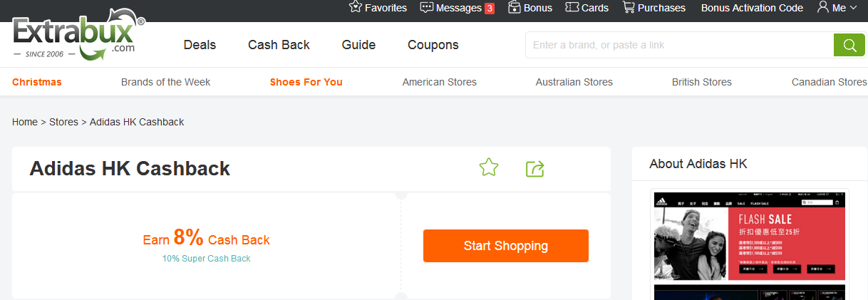This screenshot has width=868, height=300.
Task: Click the green share icon
Action: pyautogui.click(x=534, y=169)
